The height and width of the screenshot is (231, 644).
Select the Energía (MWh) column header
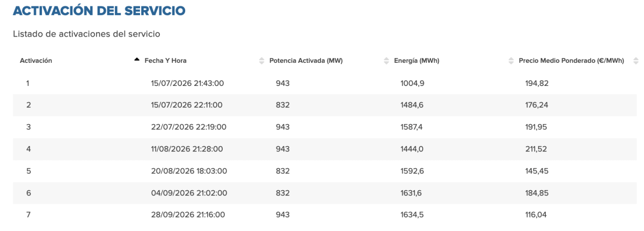[416, 61]
